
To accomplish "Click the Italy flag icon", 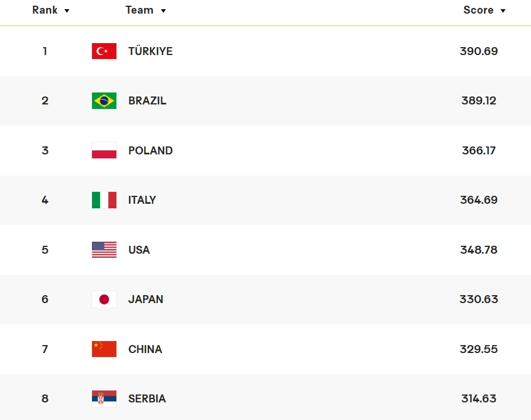I will pyautogui.click(x=104, y=200).
